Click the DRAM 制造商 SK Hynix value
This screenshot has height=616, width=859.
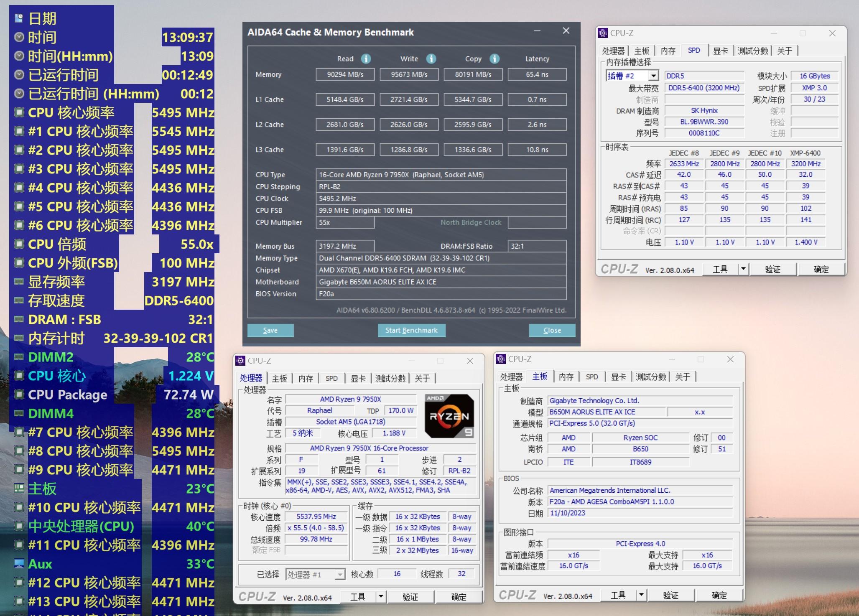pyautogui.click(x=704, y=110)
